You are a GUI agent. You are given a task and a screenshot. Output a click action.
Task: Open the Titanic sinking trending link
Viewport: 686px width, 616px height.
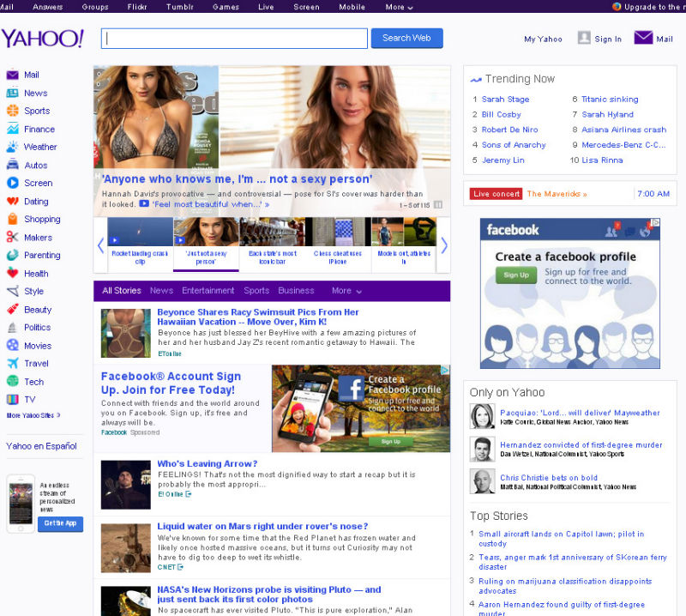tap(610, 100)
